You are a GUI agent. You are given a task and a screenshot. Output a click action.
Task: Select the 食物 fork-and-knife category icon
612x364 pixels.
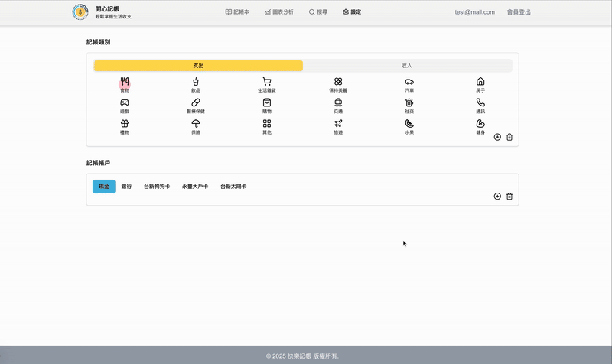coord(125,82)
